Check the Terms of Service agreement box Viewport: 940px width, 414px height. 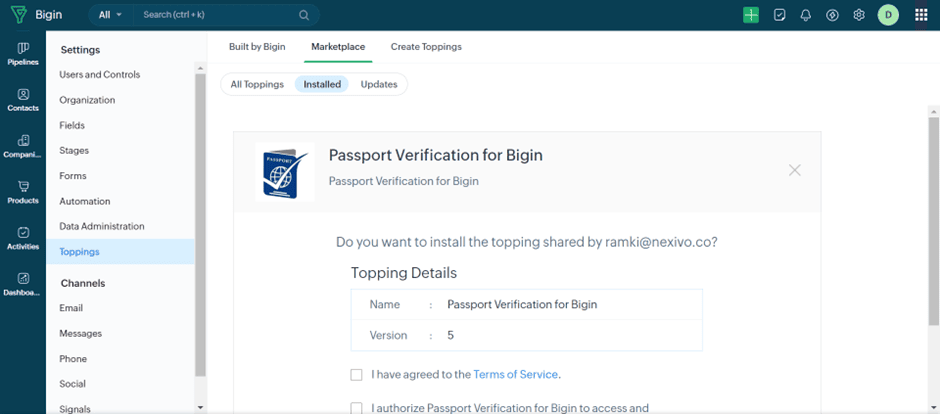(357, 374)
